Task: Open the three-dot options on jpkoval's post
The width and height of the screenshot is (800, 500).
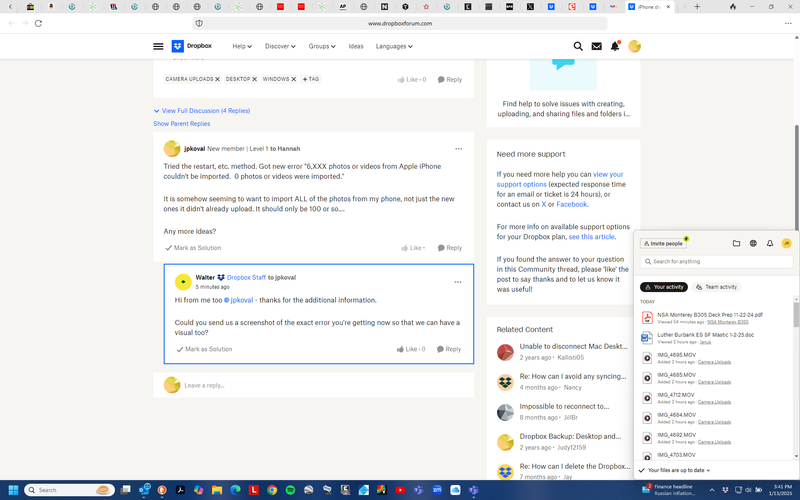Action: [458, 149]
